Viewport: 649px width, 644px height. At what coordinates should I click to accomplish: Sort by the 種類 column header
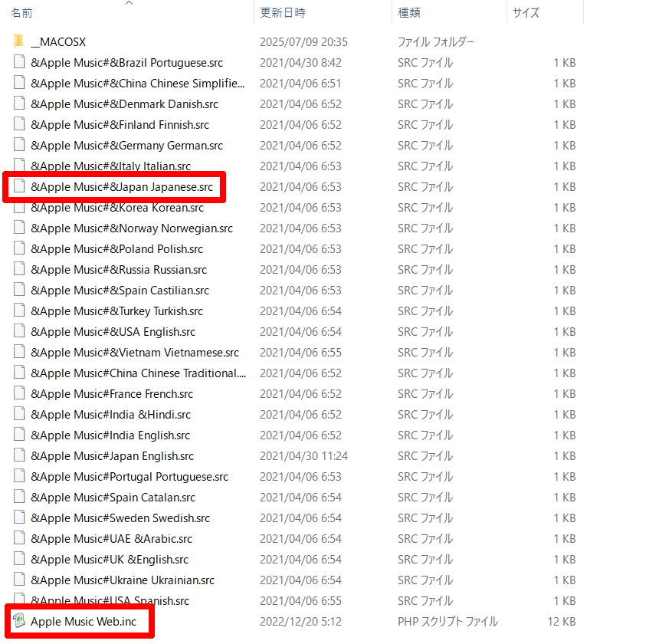tap(409, 13)
